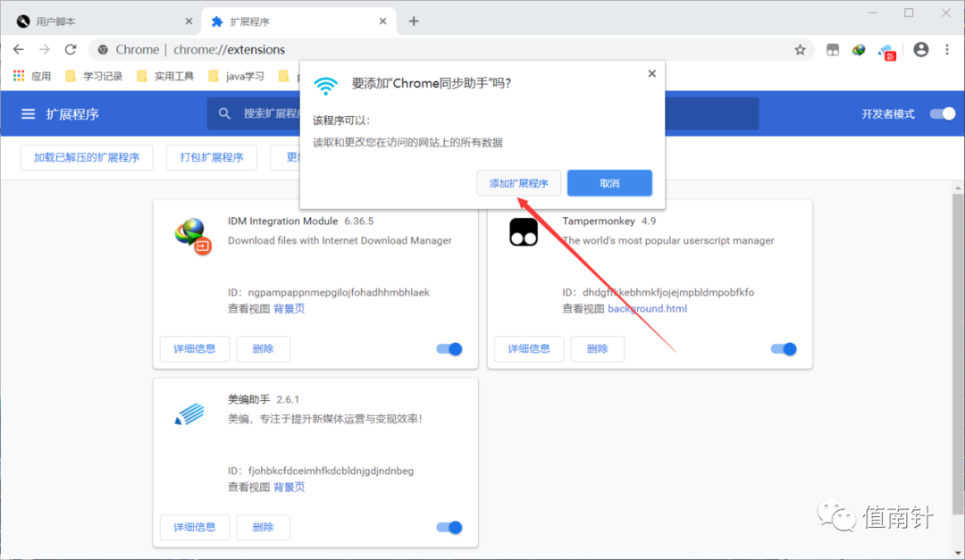This screenshot has height=560, width=965.
Task: Disable the Tampermonkey extension
Action: point(784,349)
